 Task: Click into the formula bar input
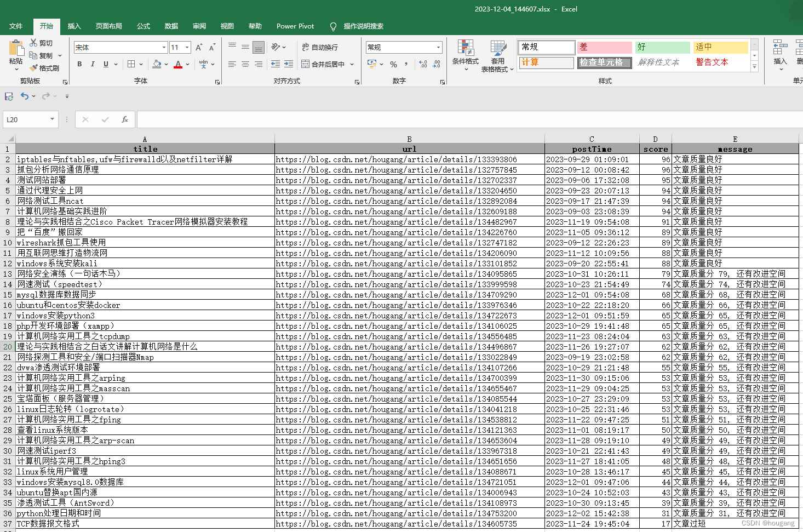click(x=469, y=119)
